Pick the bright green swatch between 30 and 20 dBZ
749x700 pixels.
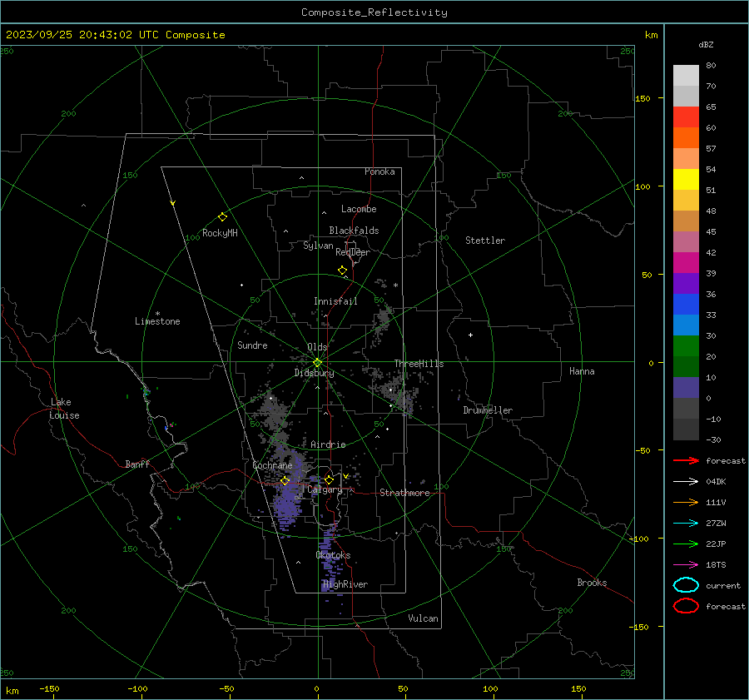[x=686, y=346]
